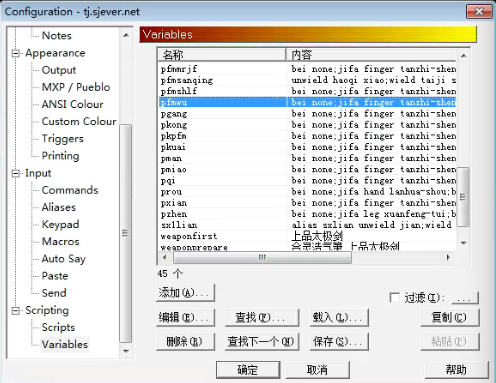Click the list's horizontal scroll left arrow
Screen dimensions: 496x383
coord(165,257)
